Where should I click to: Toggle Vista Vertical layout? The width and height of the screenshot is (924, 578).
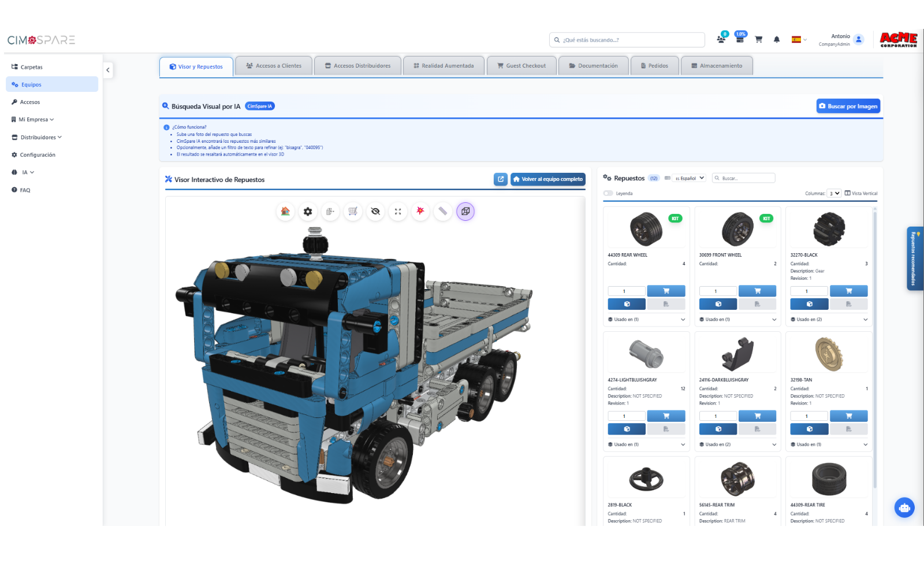860,194
